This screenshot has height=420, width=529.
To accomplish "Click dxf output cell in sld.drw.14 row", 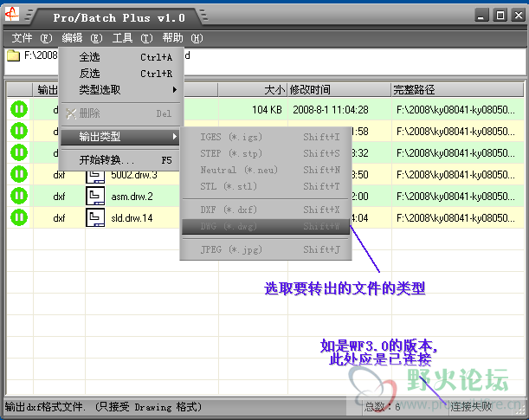I will click(59, 218).
